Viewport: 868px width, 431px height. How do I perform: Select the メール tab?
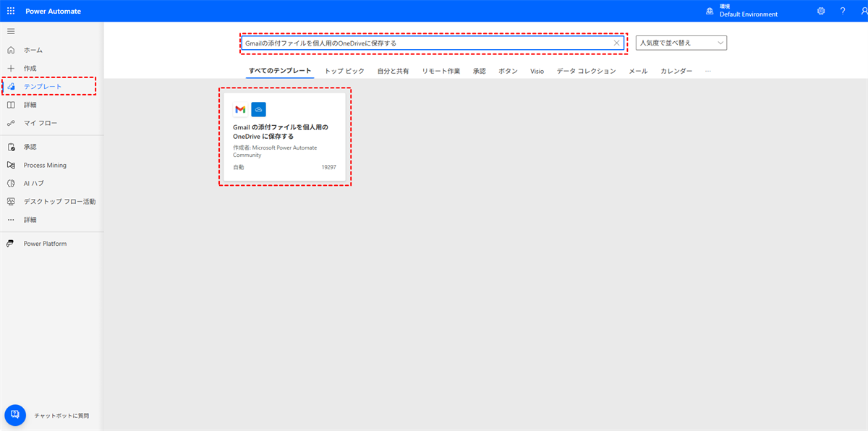pyautogui.click(x=638, y=71)
